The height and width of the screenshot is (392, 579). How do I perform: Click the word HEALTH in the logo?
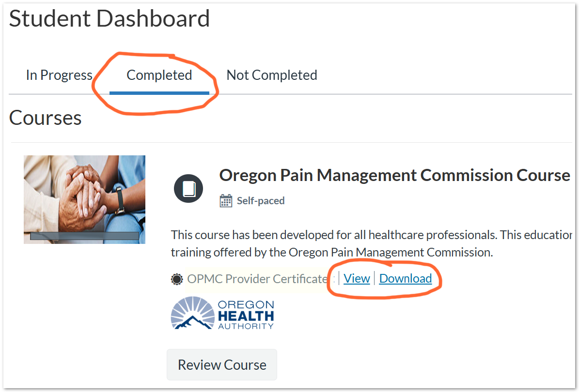click(246, 316)
